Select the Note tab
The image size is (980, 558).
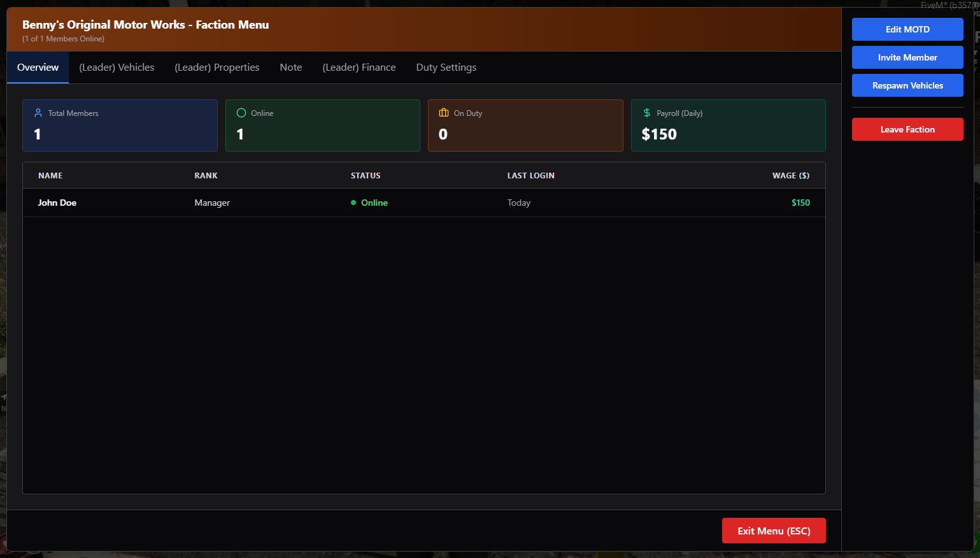[x=291, y=68]
